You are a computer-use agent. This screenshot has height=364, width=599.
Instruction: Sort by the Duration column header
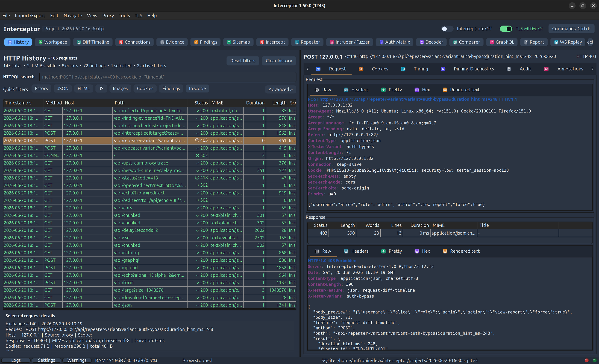tap(255, 103)
